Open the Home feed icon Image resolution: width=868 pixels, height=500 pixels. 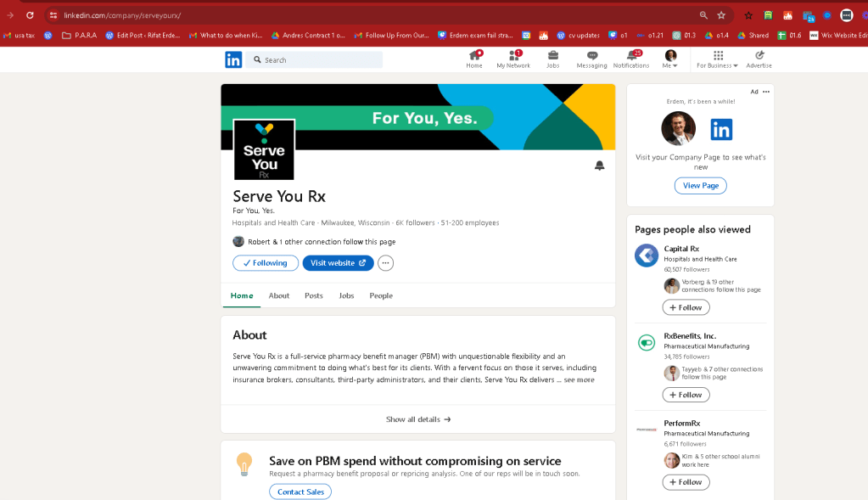[474, 59]
